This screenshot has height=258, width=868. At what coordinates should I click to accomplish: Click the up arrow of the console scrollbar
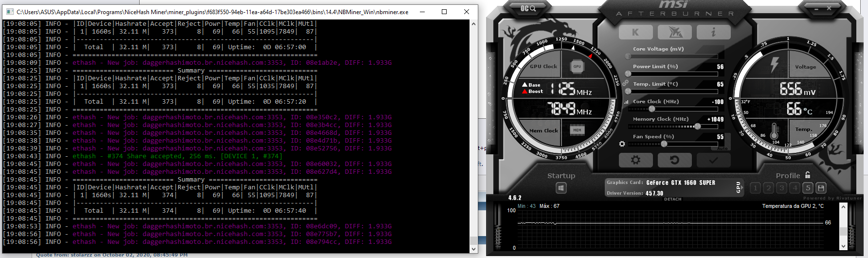click(474, 23)
